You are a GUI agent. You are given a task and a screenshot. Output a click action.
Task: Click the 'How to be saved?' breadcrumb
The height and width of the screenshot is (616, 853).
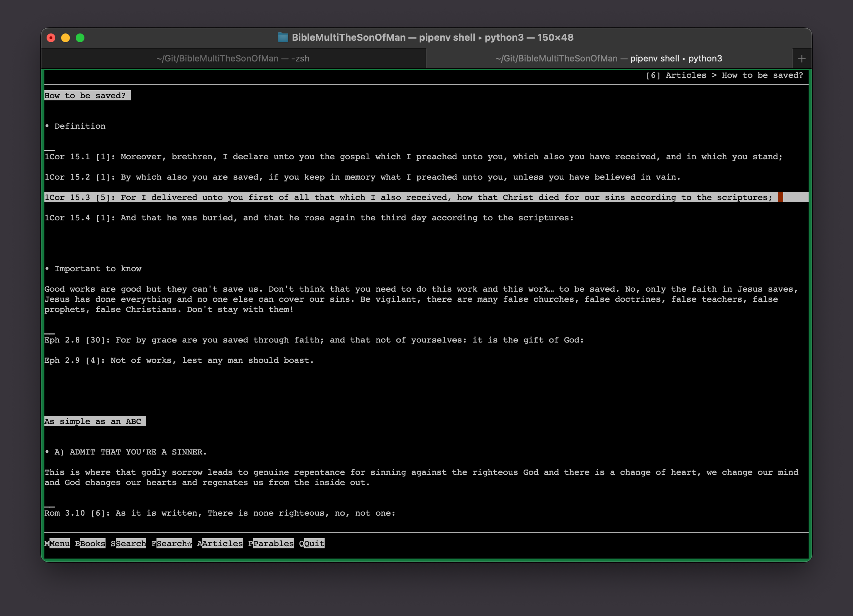762,75
